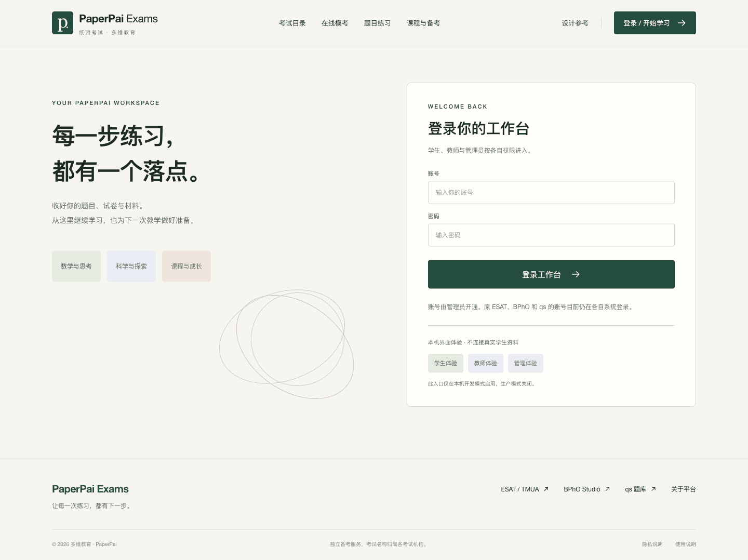The height and width of the screenshot is (560, 748).
Task: Click the PaperPai 'p' logo icon
Action: click(62, 23)
